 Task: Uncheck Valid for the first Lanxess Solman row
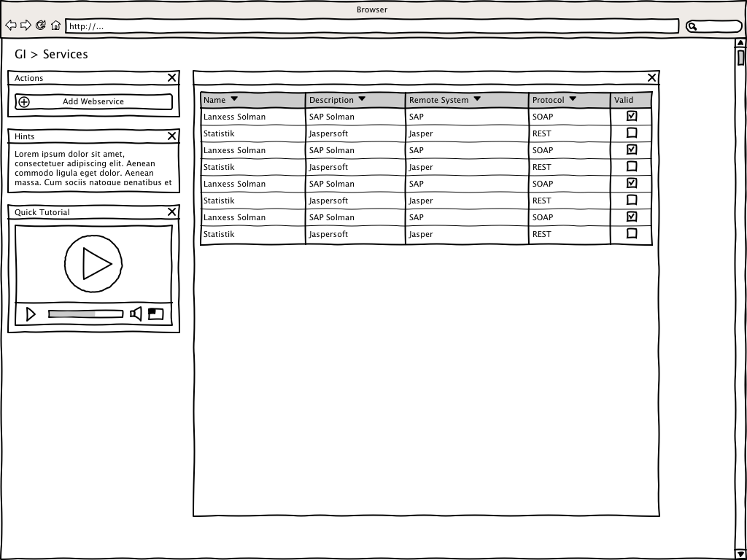[x=632, y=116]
